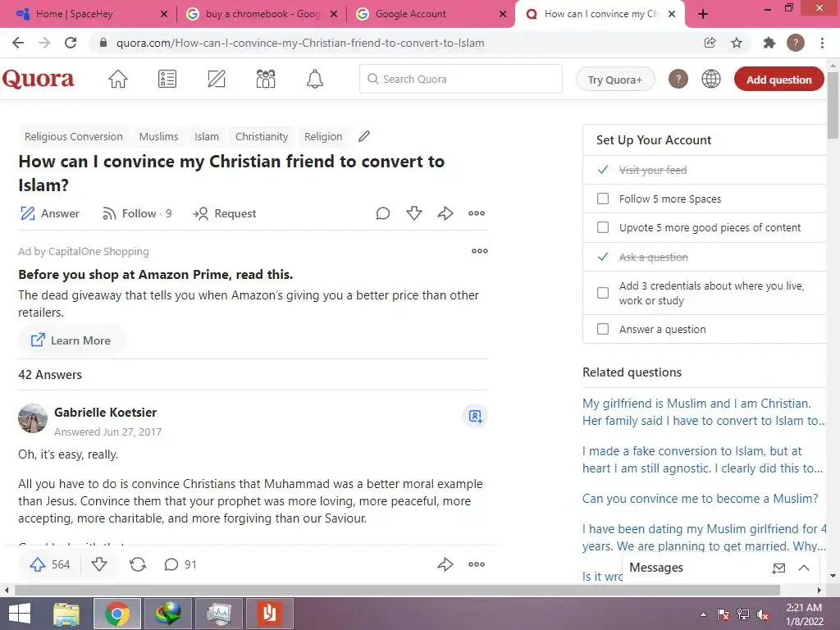
Task: Open ad options dots for CapitalOne ad
Action: 479,251
